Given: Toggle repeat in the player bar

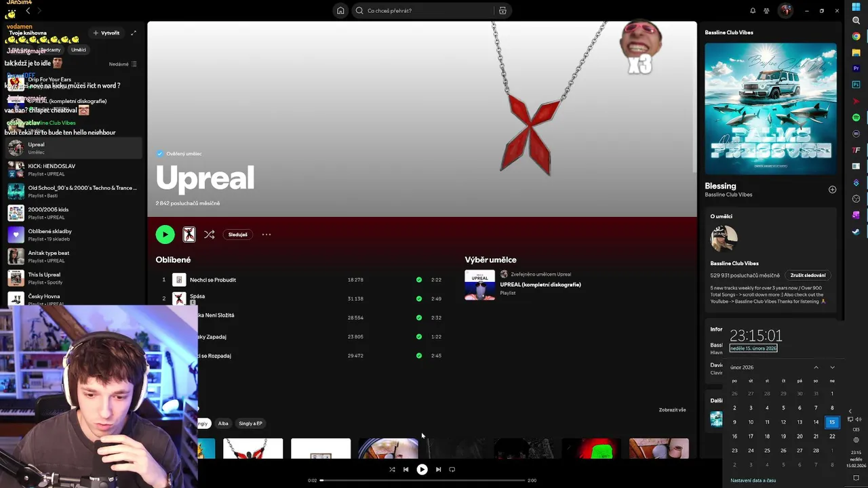Looking at the screenshot, I should (452, 469).
